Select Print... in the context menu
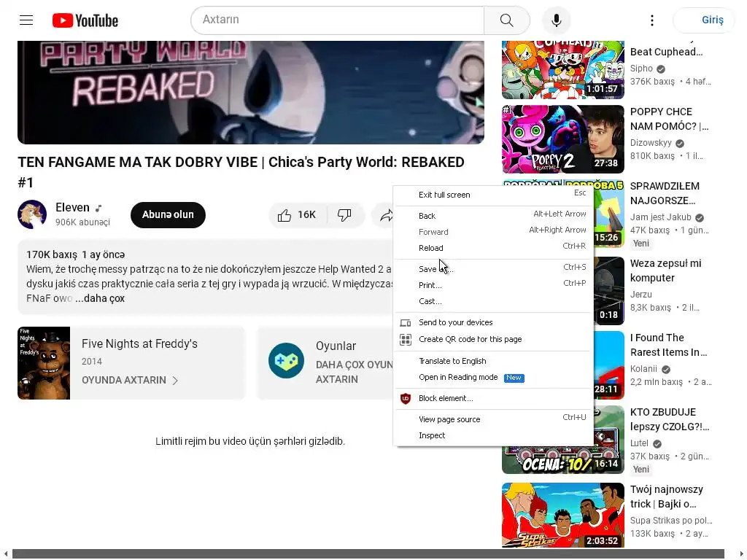 (495, 285)
